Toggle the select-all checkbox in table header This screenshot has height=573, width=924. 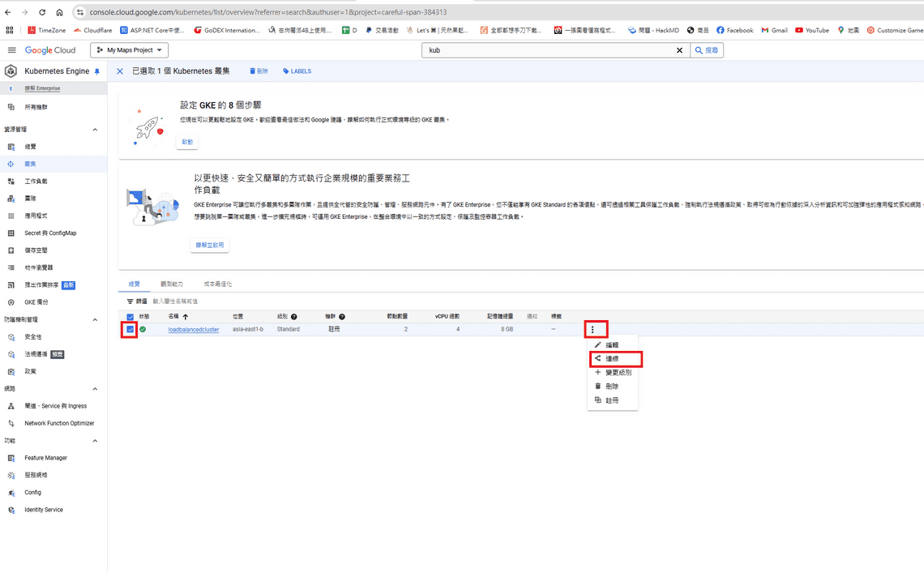click(128, 317)
